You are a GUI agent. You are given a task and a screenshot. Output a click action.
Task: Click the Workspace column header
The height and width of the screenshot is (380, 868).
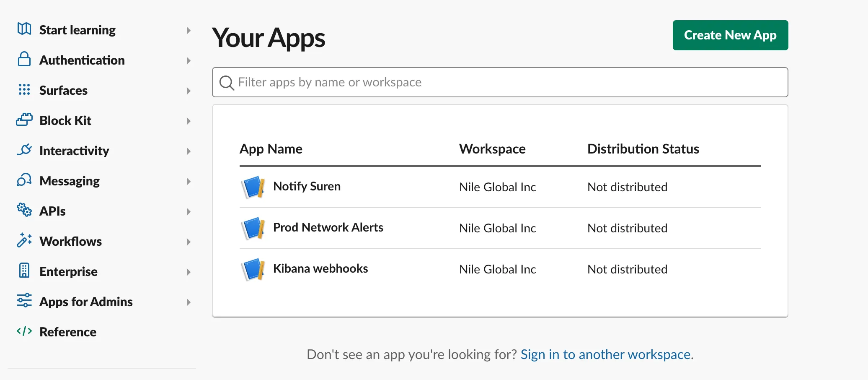(x=492, y=149)
